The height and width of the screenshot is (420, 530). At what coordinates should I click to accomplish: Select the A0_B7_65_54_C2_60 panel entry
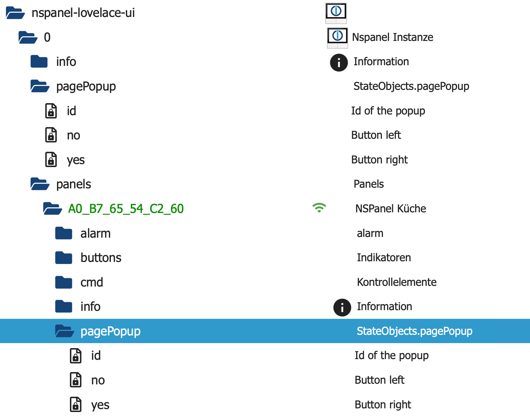[x=126, y=209]
